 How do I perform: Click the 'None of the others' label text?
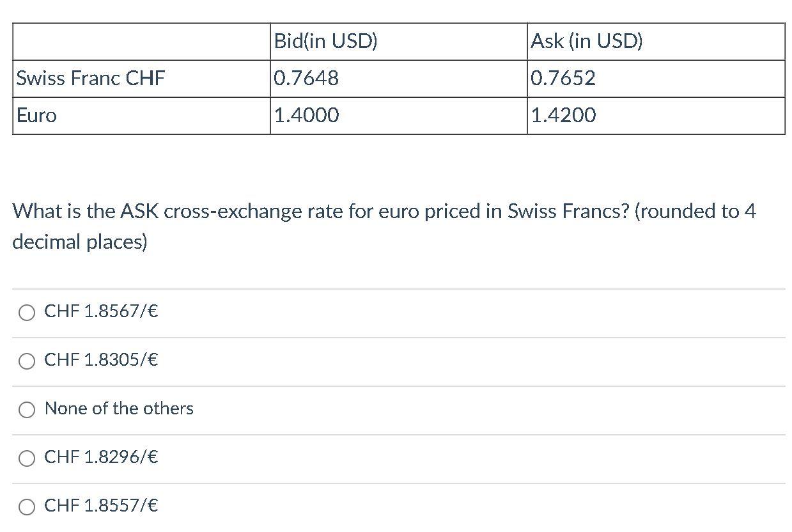click(119, 409)
